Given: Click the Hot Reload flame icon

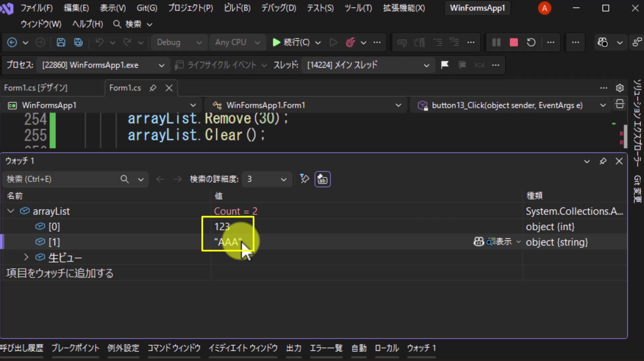Looking at the screenshot, I should tap(351, 42).
